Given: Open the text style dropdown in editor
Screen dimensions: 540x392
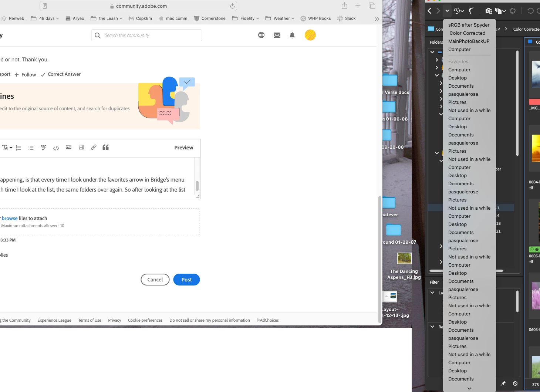Looking at the screenshot, I should (x=7, y=148).
